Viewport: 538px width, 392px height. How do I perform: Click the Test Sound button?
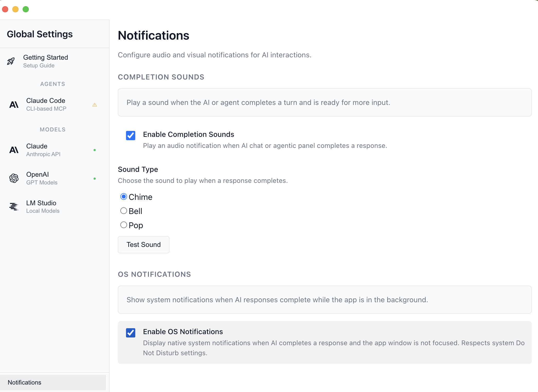click(x=144, y=245)
